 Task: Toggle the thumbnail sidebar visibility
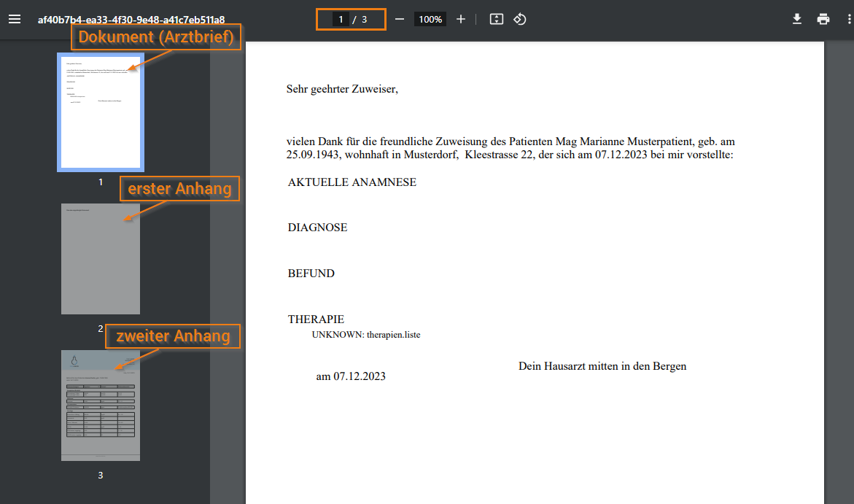click(x=15, y=19)
